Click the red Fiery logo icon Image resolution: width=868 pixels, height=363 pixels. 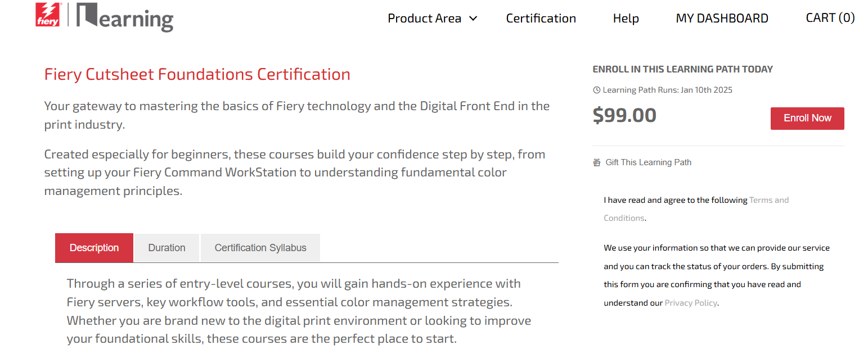click(x=48, y=15)
